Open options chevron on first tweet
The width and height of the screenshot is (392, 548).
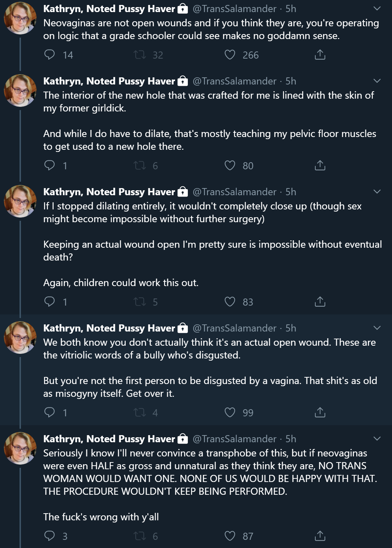point(377,9)
